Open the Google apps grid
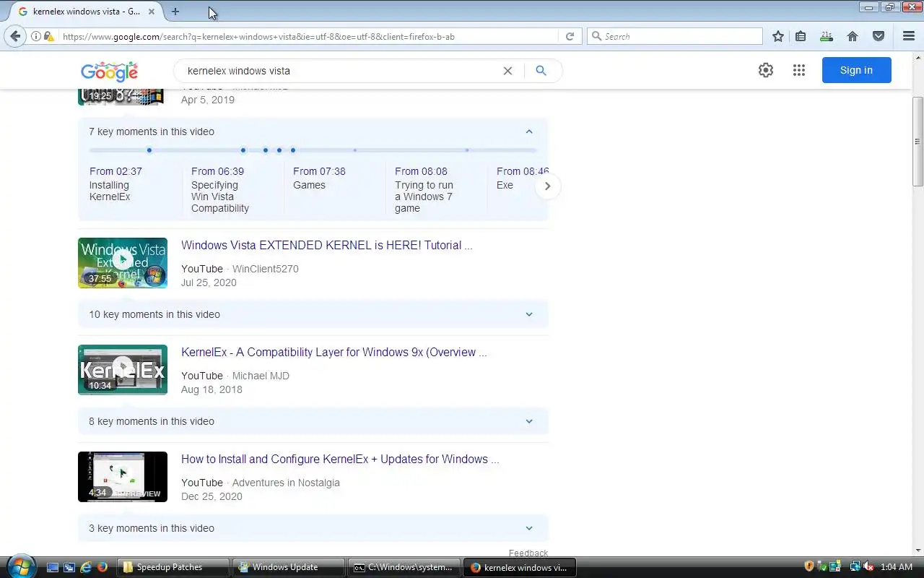Screen dimensions: 924x578 click(x=798, y=70)
